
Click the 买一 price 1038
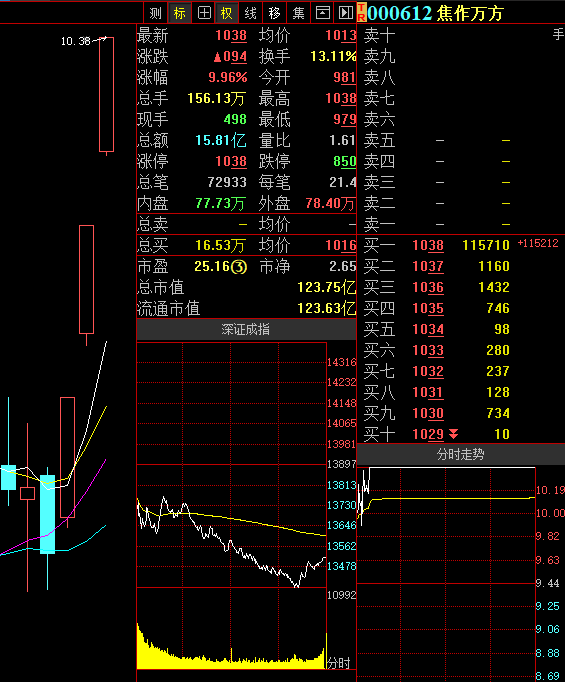pos(428,245)
